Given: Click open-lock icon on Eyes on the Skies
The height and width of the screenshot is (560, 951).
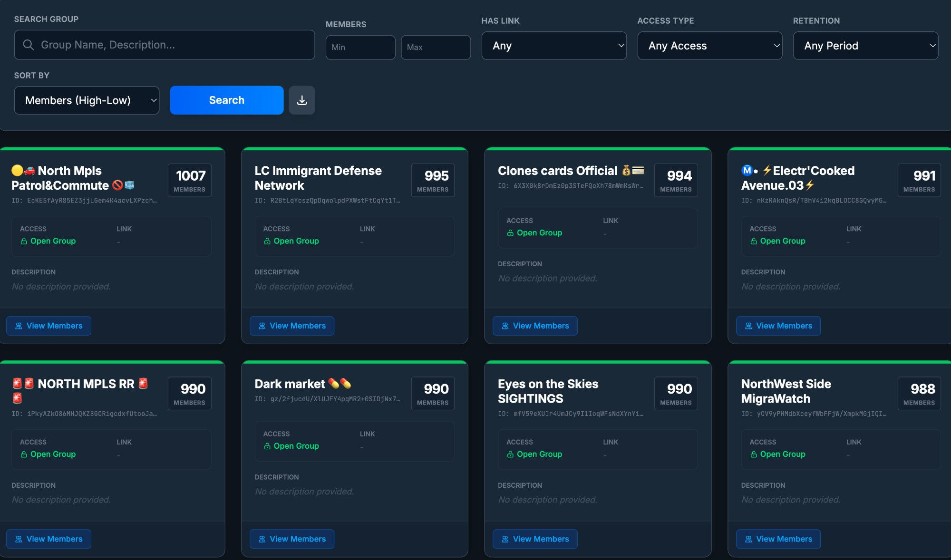Looking at the screenshot, I should tap(510, 454).
